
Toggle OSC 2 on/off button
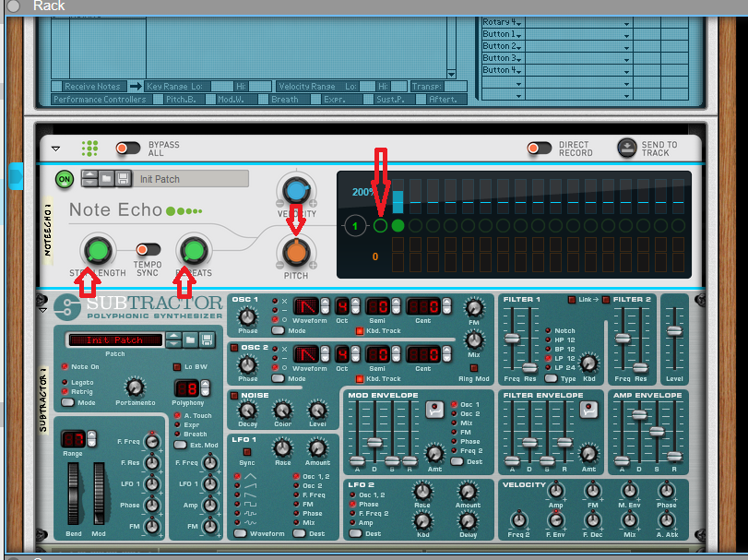234,348
